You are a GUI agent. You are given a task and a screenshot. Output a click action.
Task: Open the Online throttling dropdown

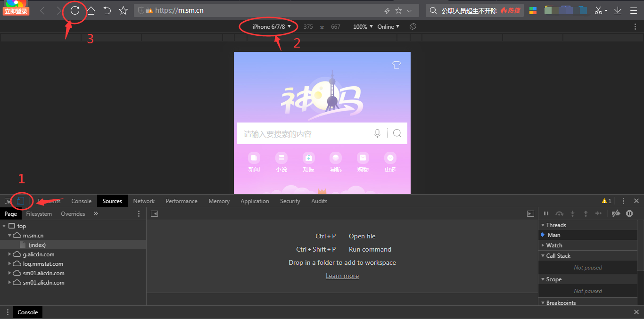[x=388, y=27]
